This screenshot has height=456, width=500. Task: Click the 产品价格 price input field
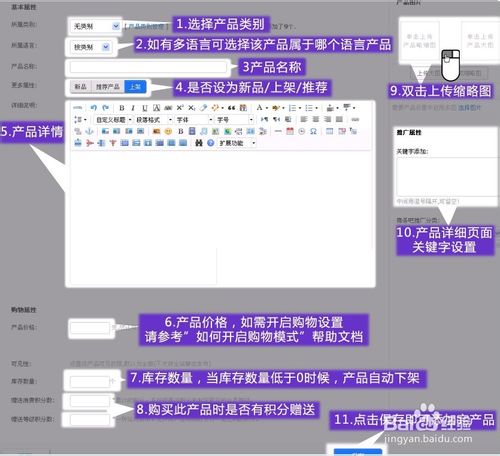pos(90,328)
